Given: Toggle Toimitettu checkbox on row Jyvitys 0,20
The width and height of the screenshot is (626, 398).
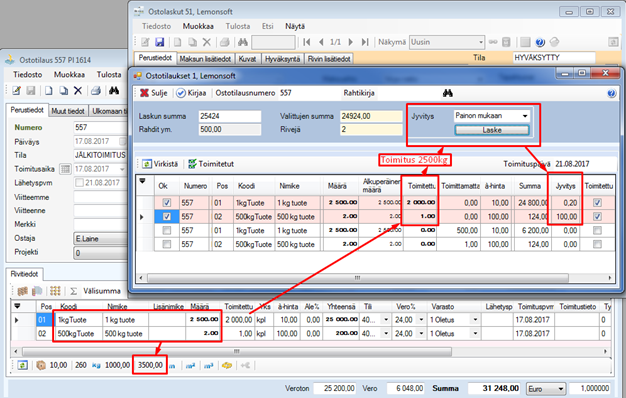Looking at the screenshot, I should click(597, 203).
